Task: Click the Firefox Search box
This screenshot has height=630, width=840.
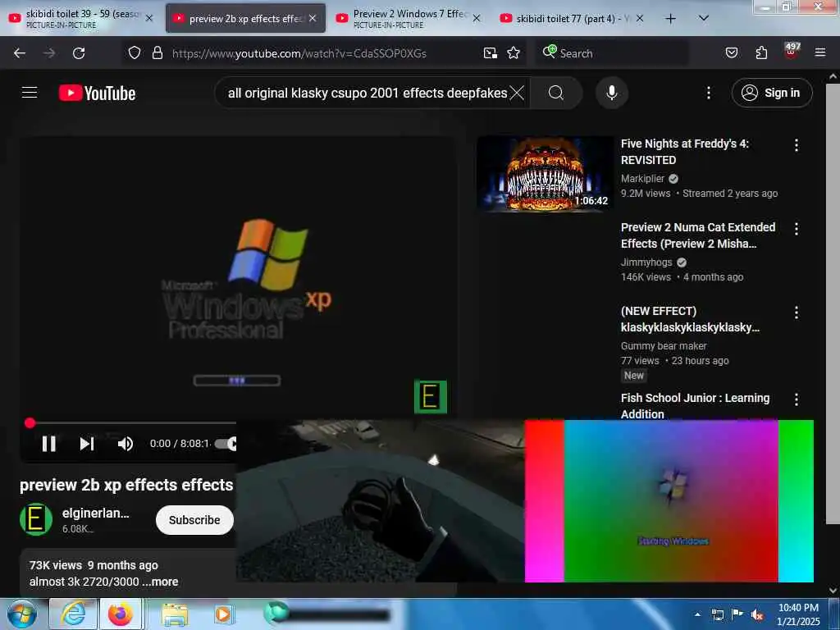Action: (x=612, y=52)
